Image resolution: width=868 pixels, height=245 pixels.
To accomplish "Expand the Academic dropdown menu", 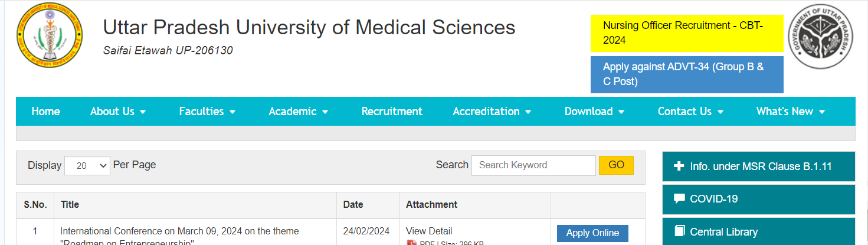I will pyautogui.click(x=299, y=111).
